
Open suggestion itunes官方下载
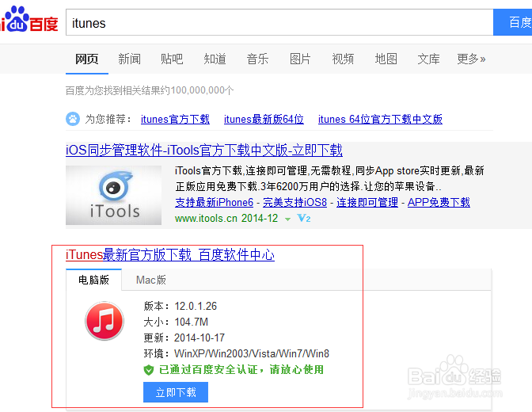tap(175, 119)
